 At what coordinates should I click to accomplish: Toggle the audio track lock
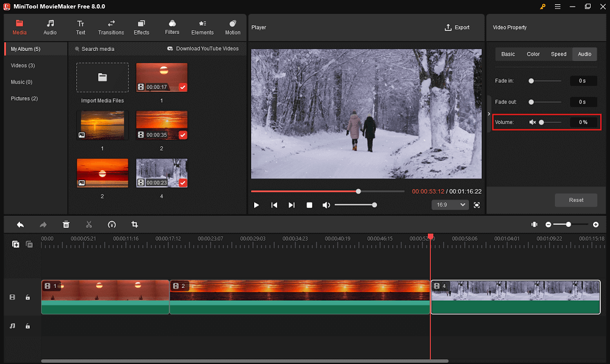(x=28, y=327)
